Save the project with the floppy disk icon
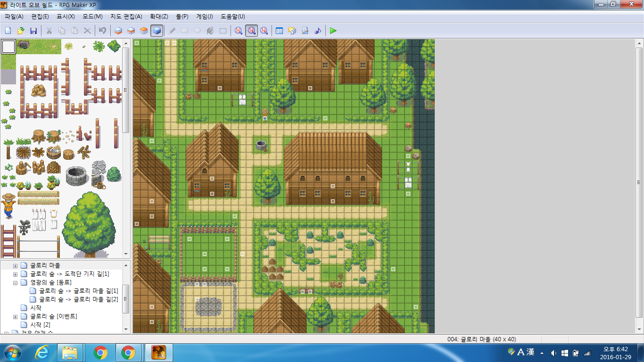 (x=33, y=31)
